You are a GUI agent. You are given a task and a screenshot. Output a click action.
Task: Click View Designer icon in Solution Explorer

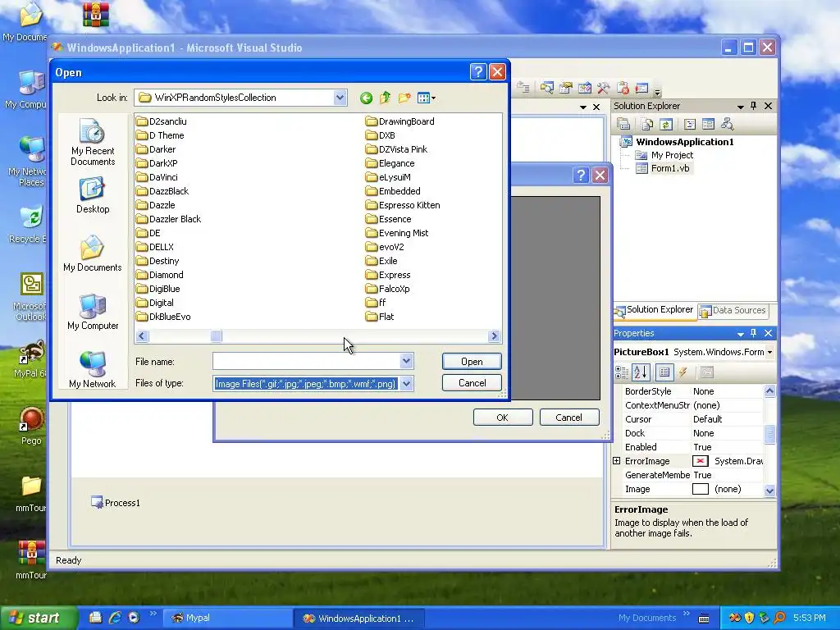coord(708,125)
